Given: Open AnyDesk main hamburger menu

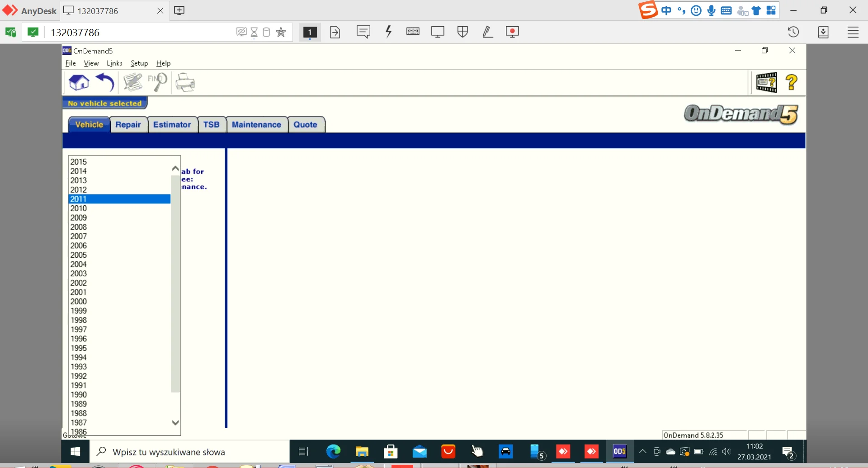Looking at the screenshot, I should coord(853,32).
